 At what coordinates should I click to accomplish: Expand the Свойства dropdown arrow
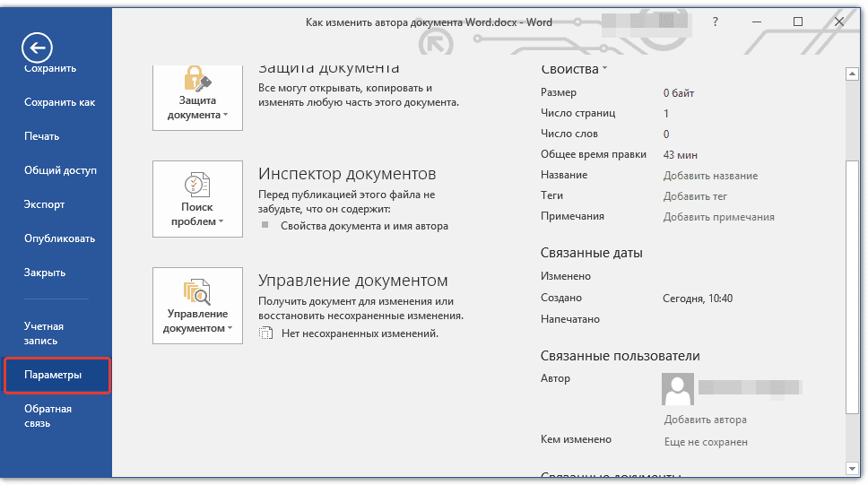[x=604, y=69]
